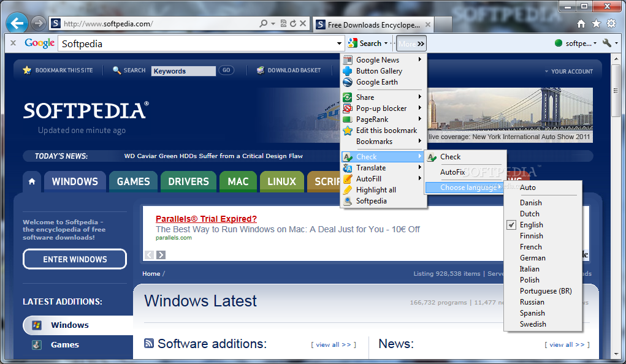
Task: Set spell-check language to Swedish
Action: [543, 325]
